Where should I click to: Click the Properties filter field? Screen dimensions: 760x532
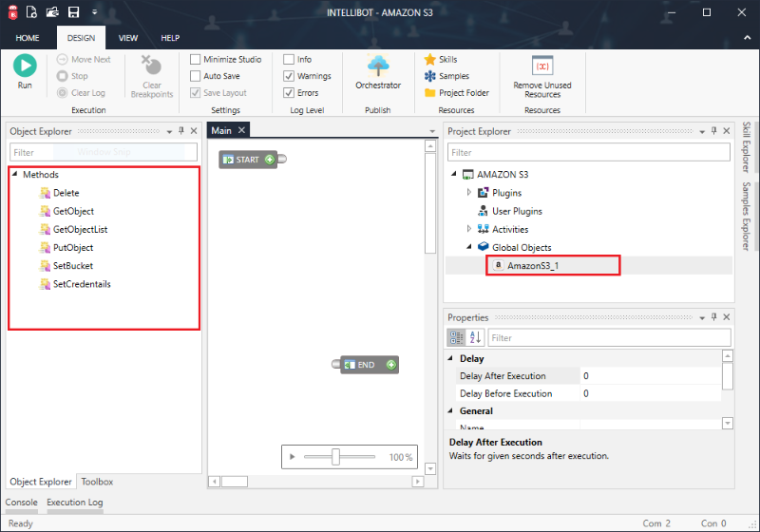609,337
